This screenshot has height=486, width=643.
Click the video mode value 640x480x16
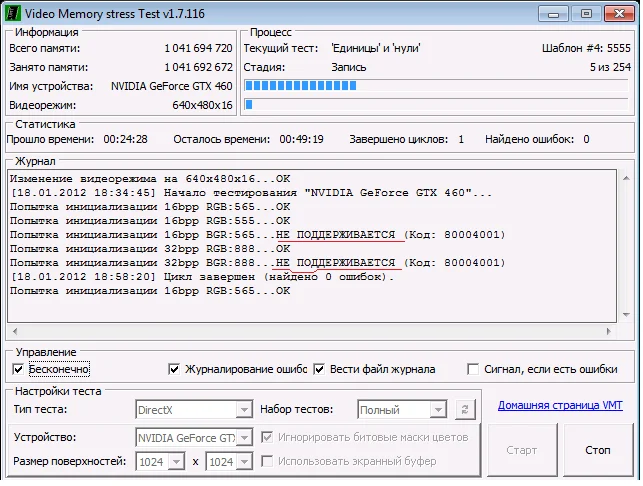[x=202, y=105]
